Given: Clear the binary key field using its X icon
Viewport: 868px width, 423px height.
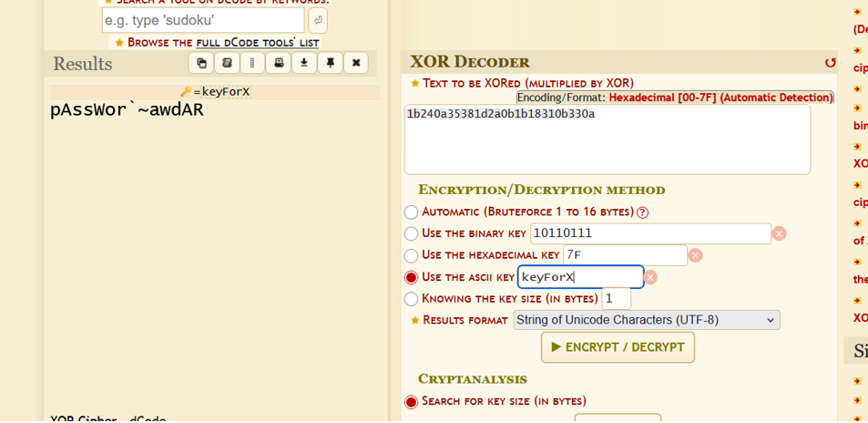Looking at the screenshot, I should (x=779, y=234).
